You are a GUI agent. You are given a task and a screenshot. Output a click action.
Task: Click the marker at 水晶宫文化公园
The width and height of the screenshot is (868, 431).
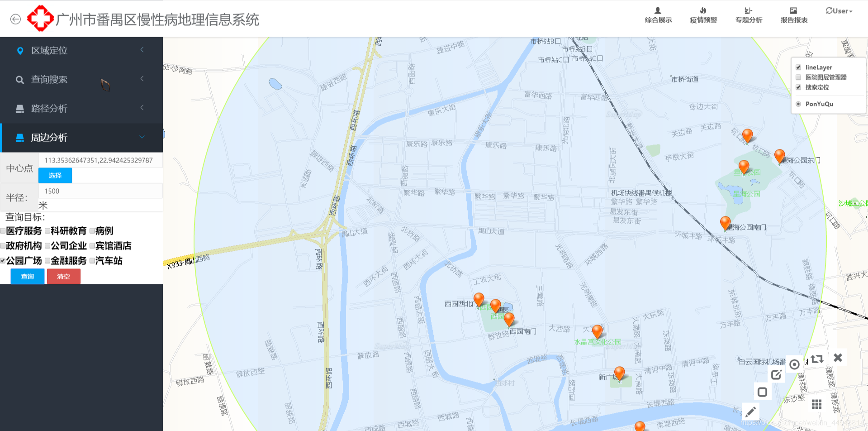pyautogui.click(x=597, y=332)
